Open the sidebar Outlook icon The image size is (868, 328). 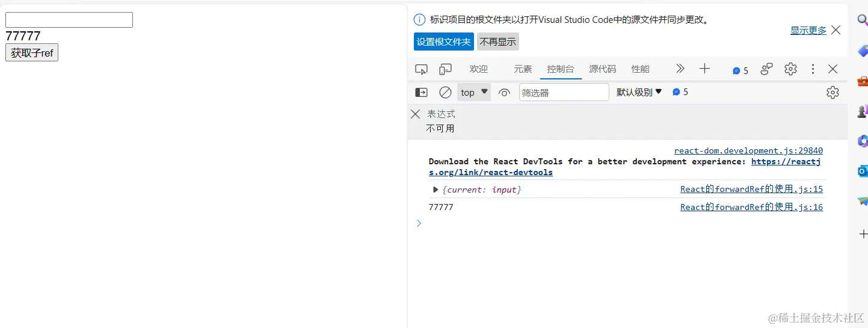[863, 171]
